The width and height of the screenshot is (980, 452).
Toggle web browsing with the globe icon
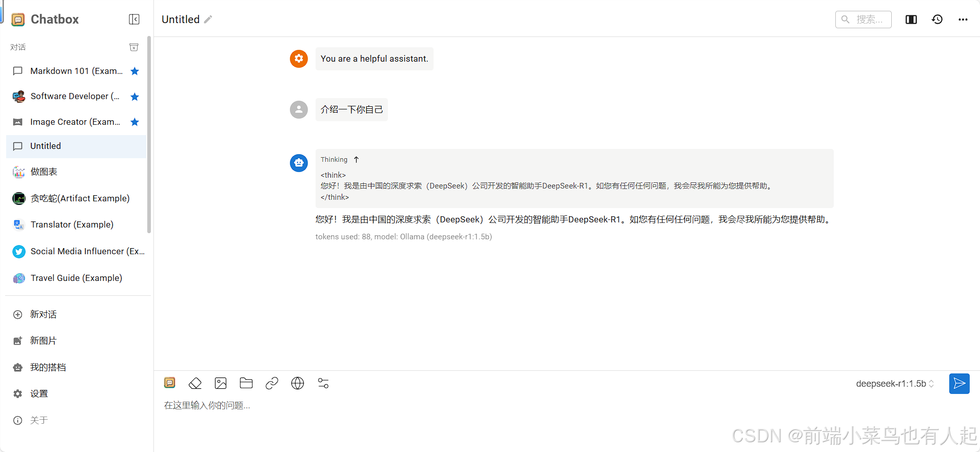(x=298, y=383)
